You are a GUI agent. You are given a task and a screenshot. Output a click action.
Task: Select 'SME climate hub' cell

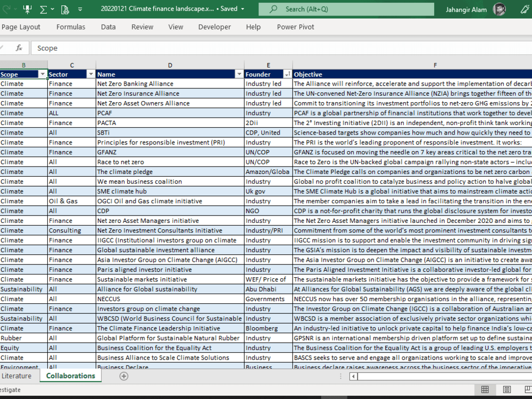pyautogui.click(x=170, y=192)
